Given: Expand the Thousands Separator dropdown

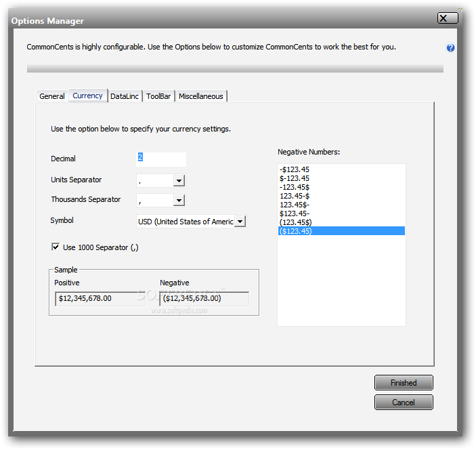Looking at the screenshot, I should (179, 200).
